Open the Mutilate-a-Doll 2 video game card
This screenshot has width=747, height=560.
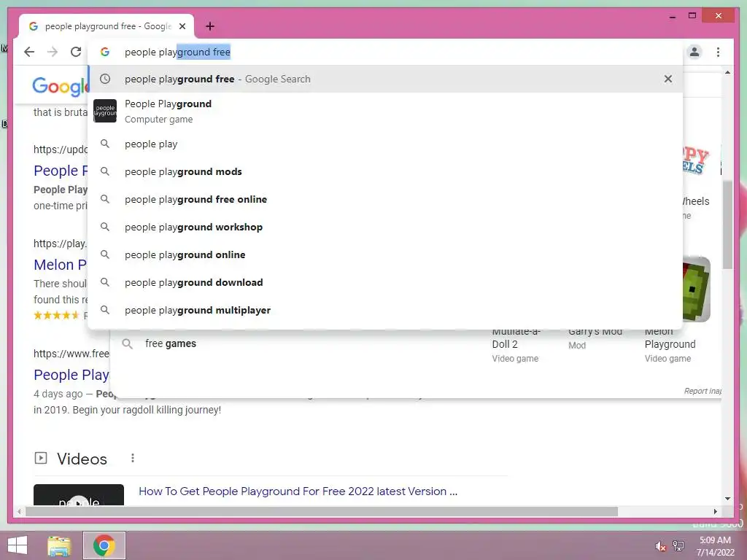point(516,344)
